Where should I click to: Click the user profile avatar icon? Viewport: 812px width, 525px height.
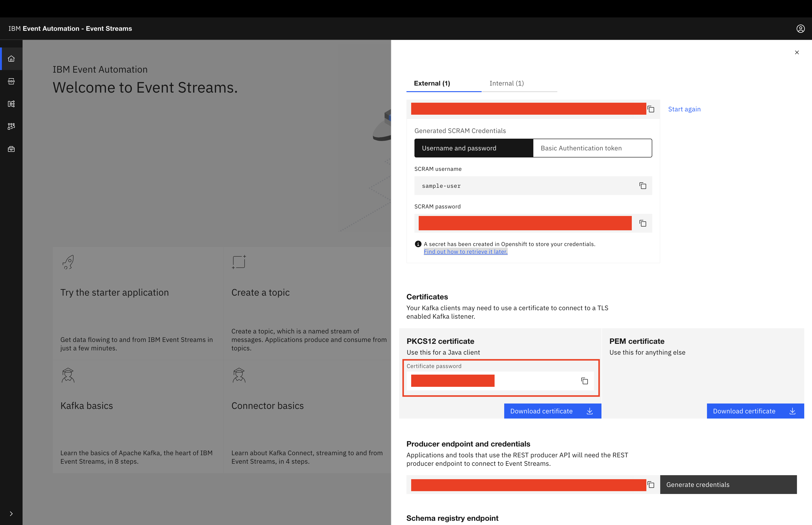(x=800, y=29)
